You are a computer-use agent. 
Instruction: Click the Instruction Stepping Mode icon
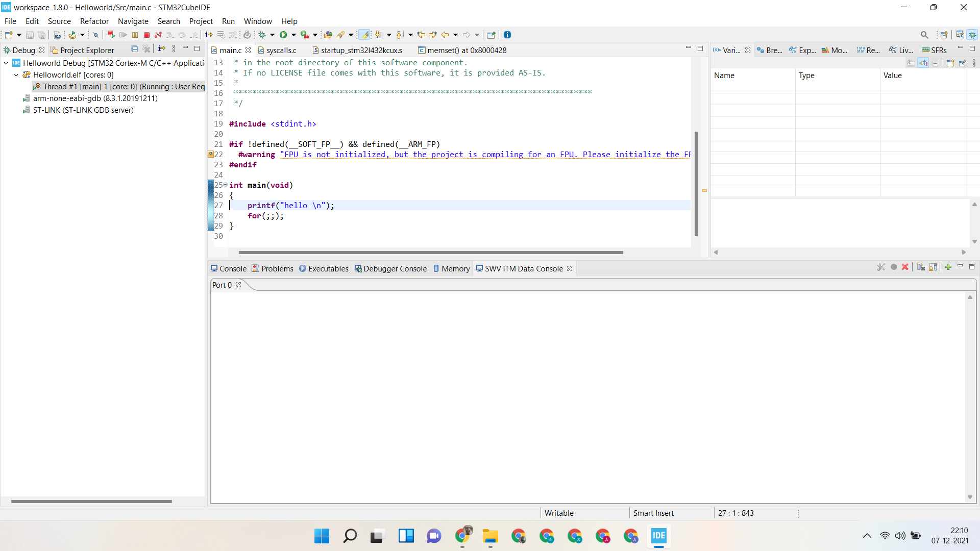tap(209, 35)
